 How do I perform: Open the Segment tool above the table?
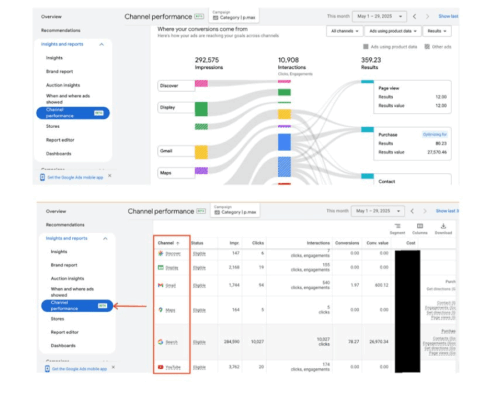[x=397, y=229]
